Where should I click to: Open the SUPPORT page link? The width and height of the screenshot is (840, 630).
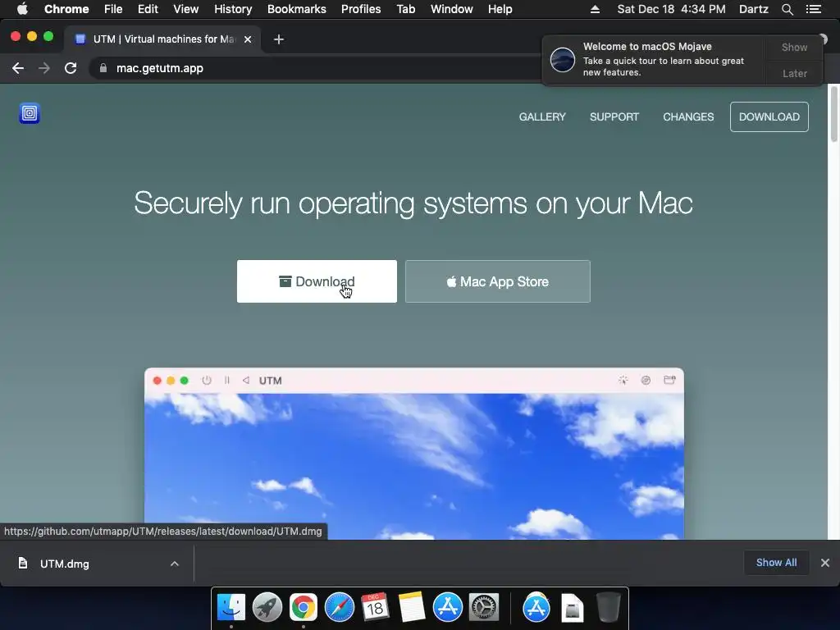pos(614,116)
